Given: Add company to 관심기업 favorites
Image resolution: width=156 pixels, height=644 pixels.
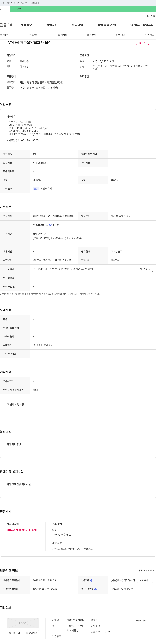Looking at the screenshot, I should tap(14, 633).
